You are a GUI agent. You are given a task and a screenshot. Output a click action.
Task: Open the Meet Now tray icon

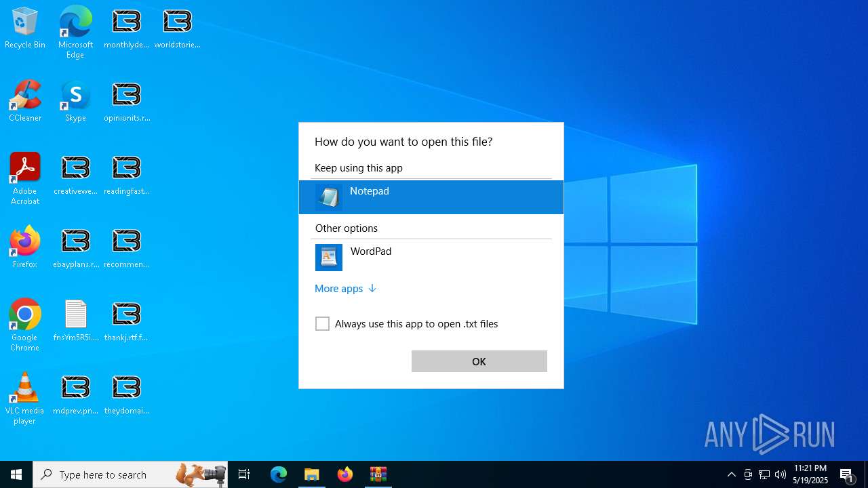[x=748, y=474]
